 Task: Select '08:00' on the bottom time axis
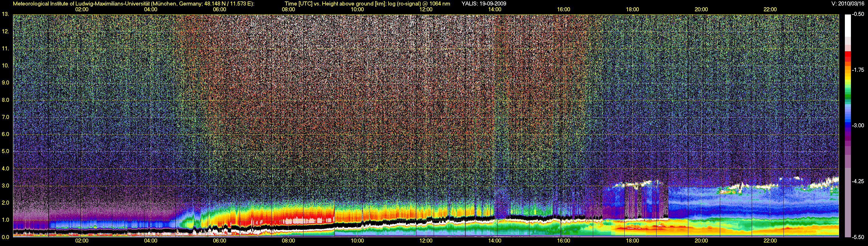pos(288,241)
